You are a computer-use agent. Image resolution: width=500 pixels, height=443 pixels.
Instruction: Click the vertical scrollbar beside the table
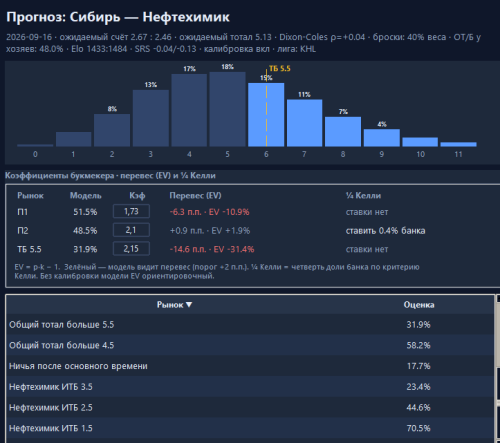tap(498, 369)
